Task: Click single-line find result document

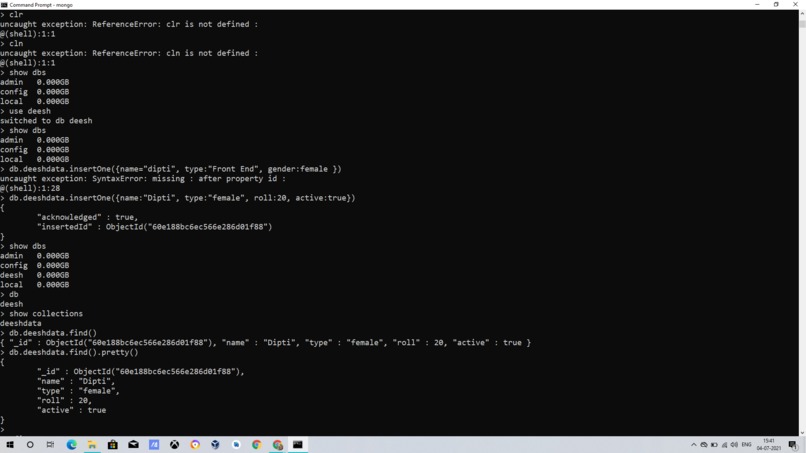Action: (266, 342)
